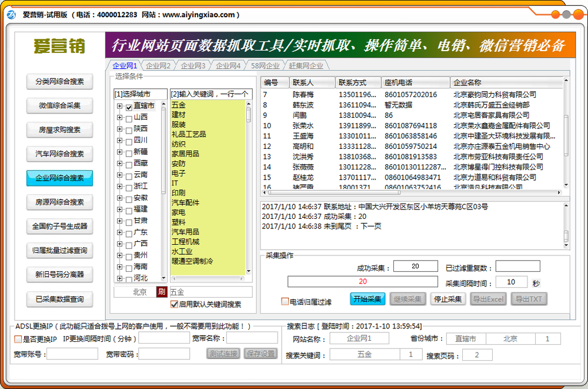Check the 陕西 province checkbox
588x389 pixels.
click(x=129, y=130)
